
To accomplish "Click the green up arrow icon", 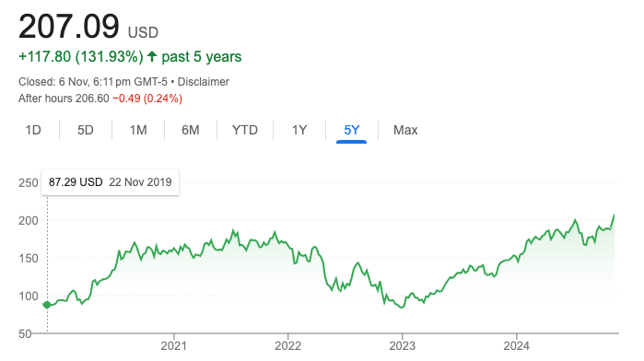I will tap(152, 56).
